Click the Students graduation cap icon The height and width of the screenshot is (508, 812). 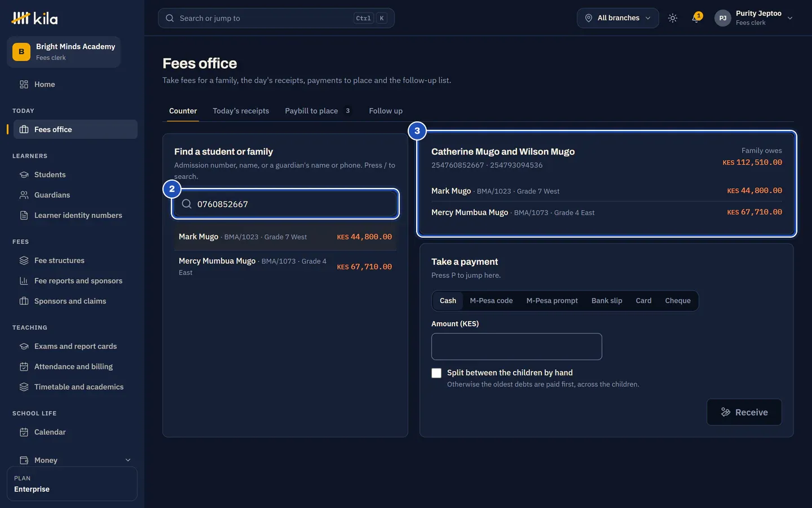click(x=24, y=174)
